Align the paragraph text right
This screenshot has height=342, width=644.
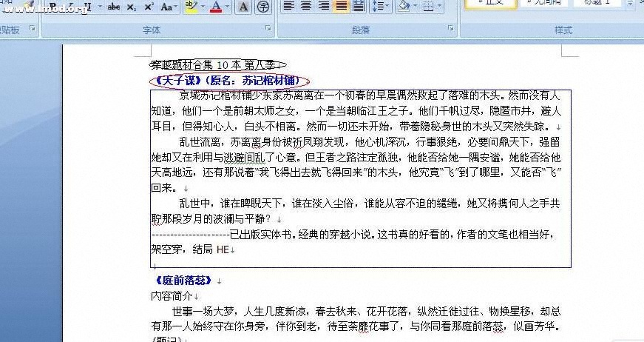[323, 6]
